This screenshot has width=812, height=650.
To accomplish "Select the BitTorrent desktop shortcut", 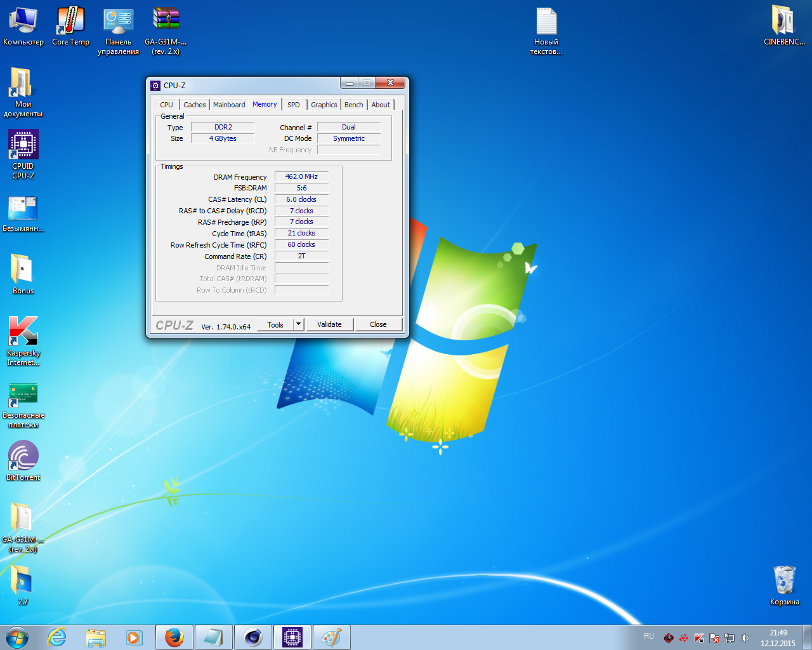I will pyautogui.click(x=23, y=461).
